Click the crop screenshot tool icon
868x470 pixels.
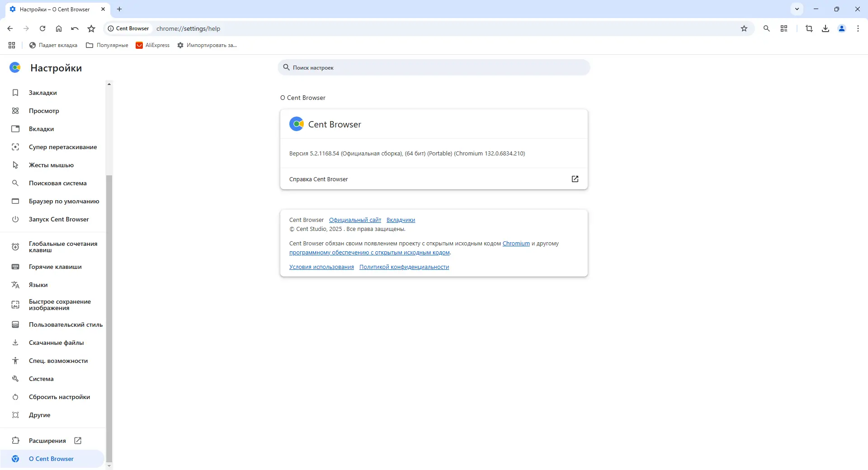(809, 28)
